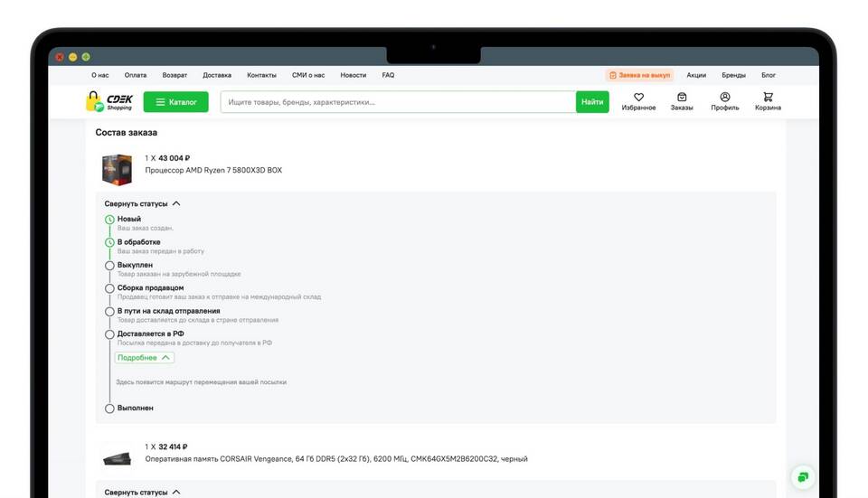Collapse statuses for the Ryzen processor
Screen dimensions: 868x498
click(x=142, y=203)
